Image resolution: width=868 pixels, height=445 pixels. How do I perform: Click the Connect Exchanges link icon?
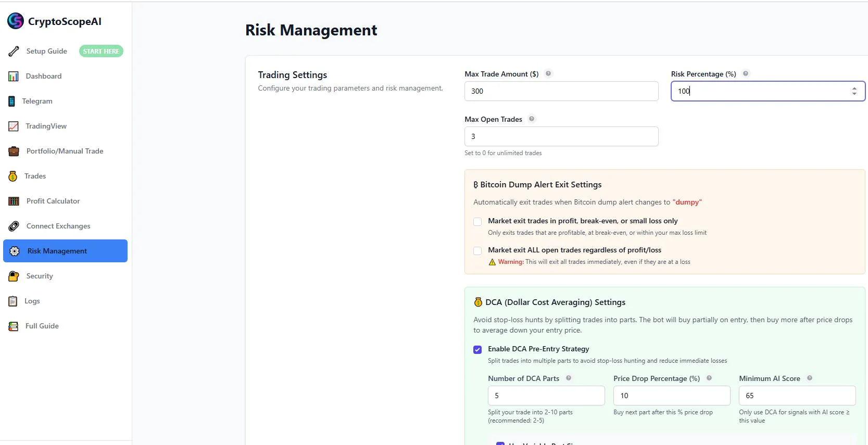point(14,226)
